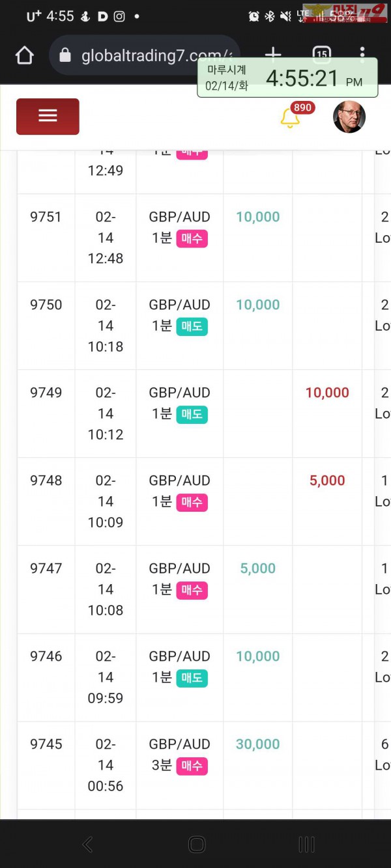Viewport: 391px width, 868px height.
Task: Open the user profile avatar
Action: (349, 117)
